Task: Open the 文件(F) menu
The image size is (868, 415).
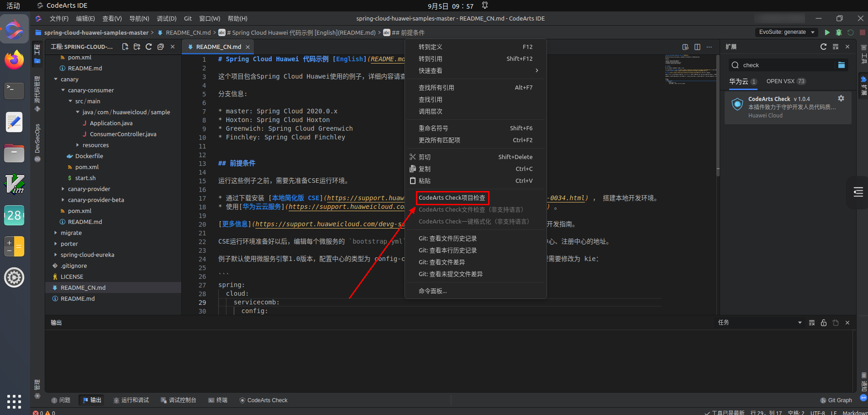Action: [59, 19]
